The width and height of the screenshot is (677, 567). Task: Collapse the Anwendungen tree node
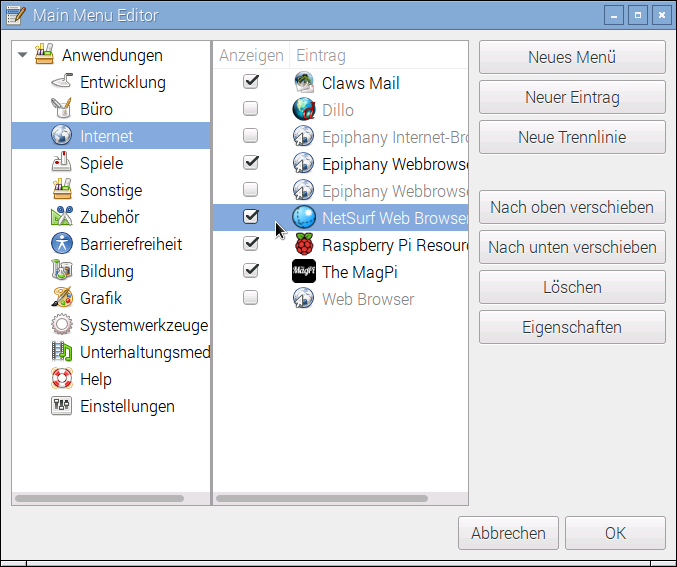(x=22, y=56)
